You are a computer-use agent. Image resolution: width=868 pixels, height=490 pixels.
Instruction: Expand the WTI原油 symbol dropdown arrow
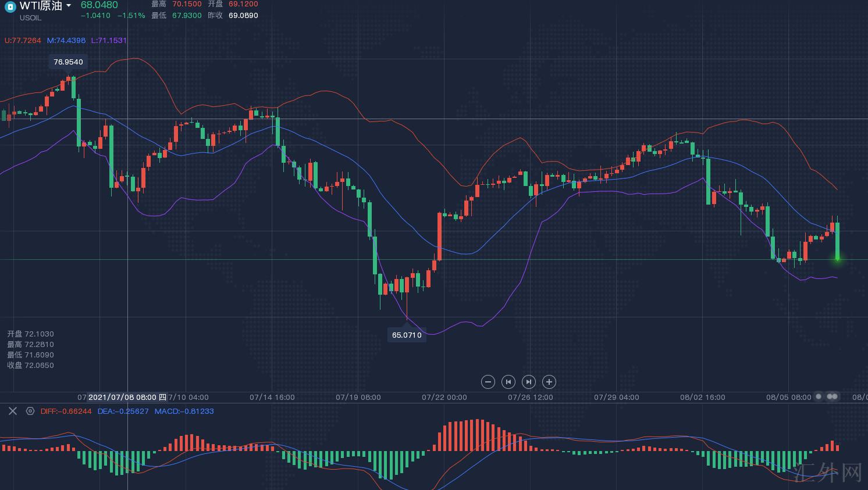point(69,6)
